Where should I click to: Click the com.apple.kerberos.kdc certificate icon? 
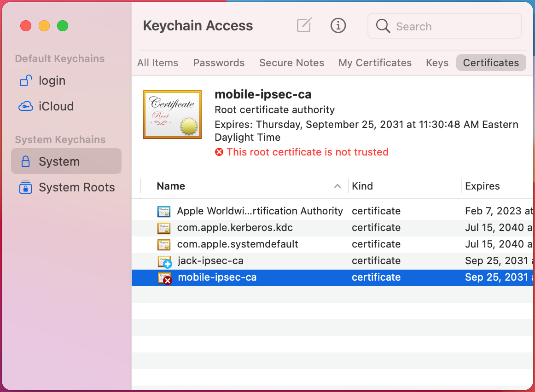164,228
